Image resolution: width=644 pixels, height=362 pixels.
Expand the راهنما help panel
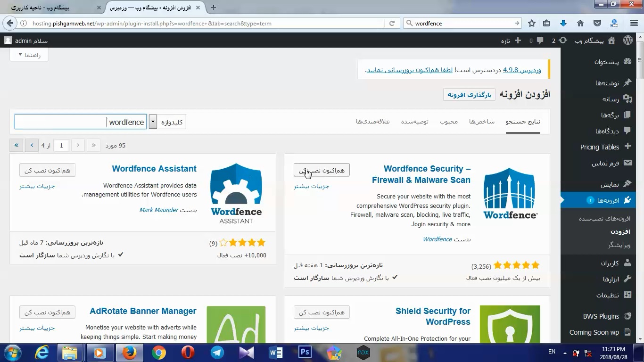click(x=29, y=55)
